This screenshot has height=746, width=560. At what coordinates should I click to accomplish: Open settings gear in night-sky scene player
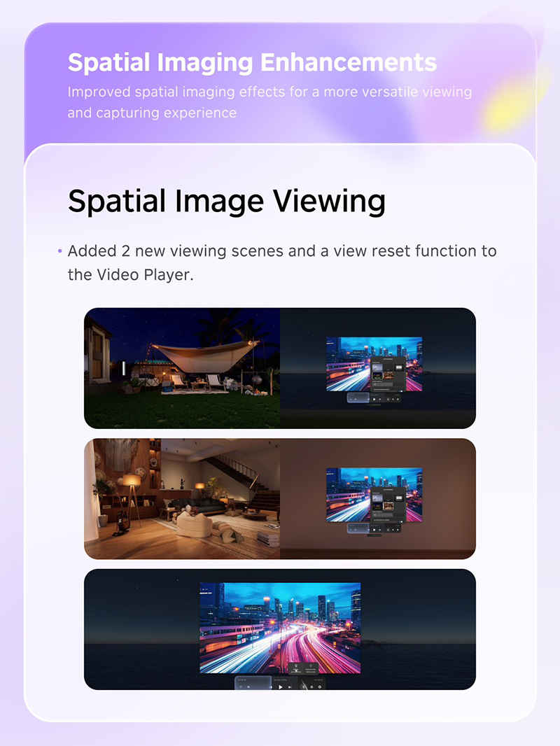point(397,399)
